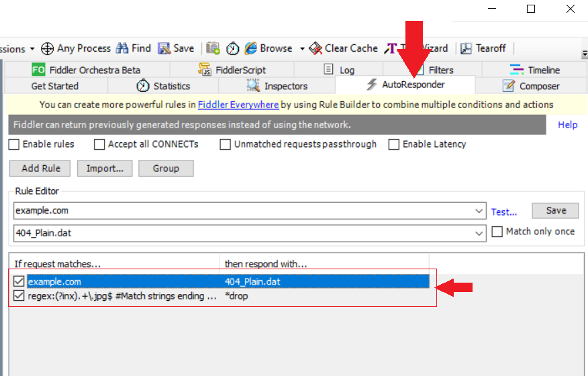Expand the example.com match dropdown arrow
The width and height of the screenshot is (588, 376).
coord(479,211)
